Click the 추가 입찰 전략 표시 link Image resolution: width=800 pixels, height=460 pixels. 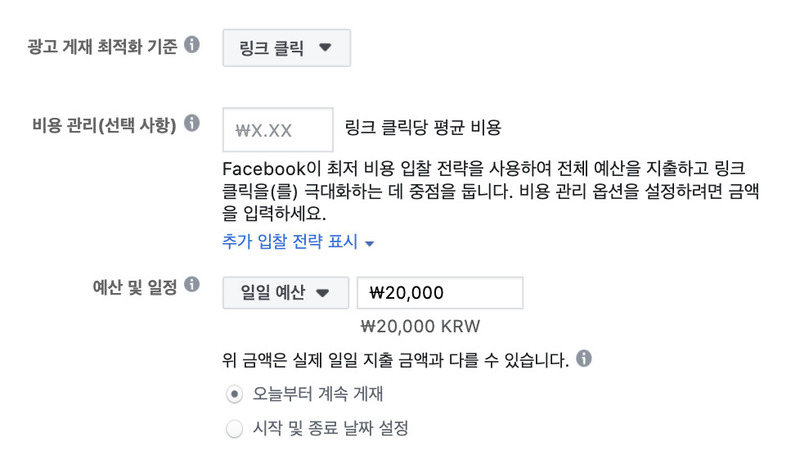point(290,241)
